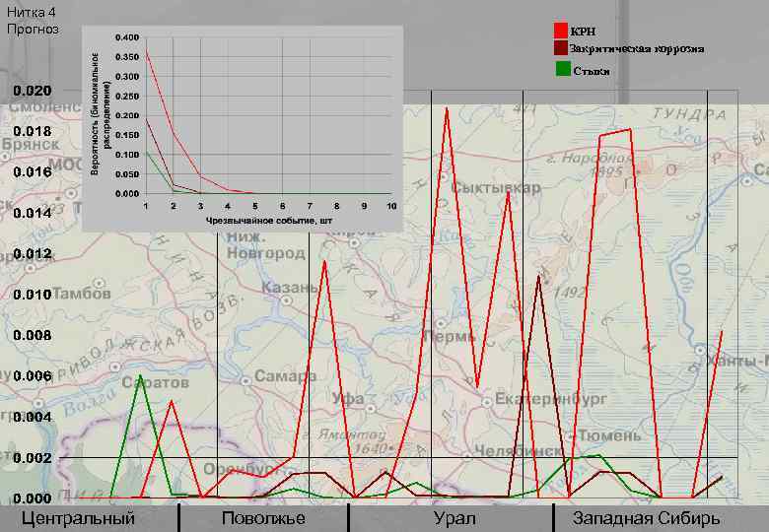
Task: Click the Вероятность vertical axis title
Action: click(101, 114)
